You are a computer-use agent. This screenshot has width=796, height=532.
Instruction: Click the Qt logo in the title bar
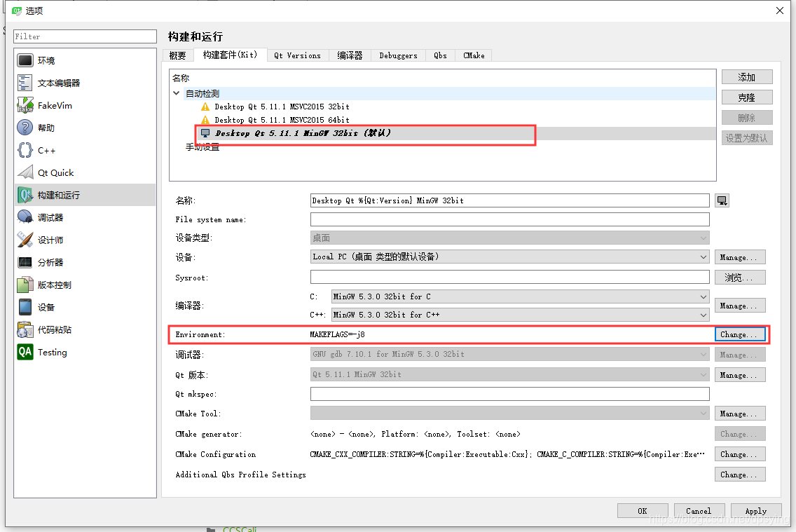pos(17,10)
